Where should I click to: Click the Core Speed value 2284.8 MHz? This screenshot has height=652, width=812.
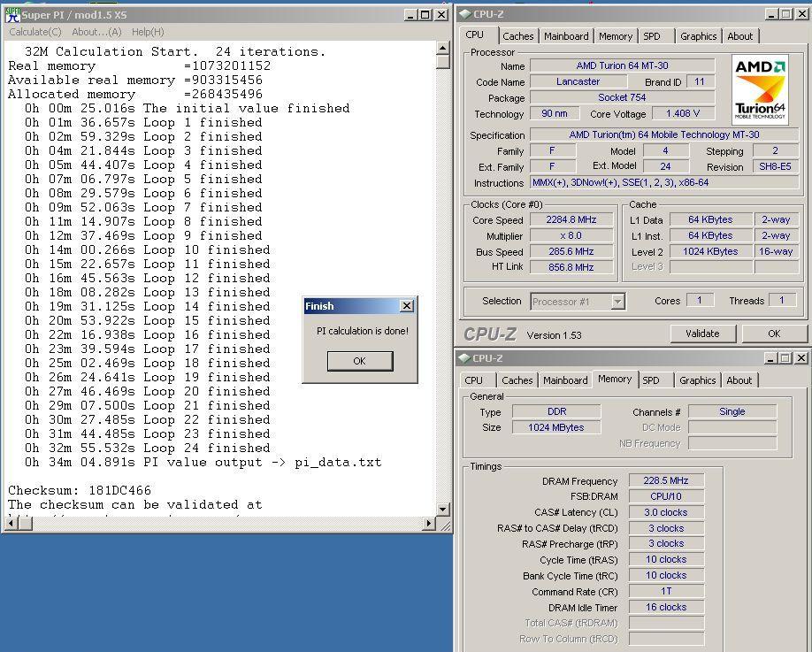point(571,219)
